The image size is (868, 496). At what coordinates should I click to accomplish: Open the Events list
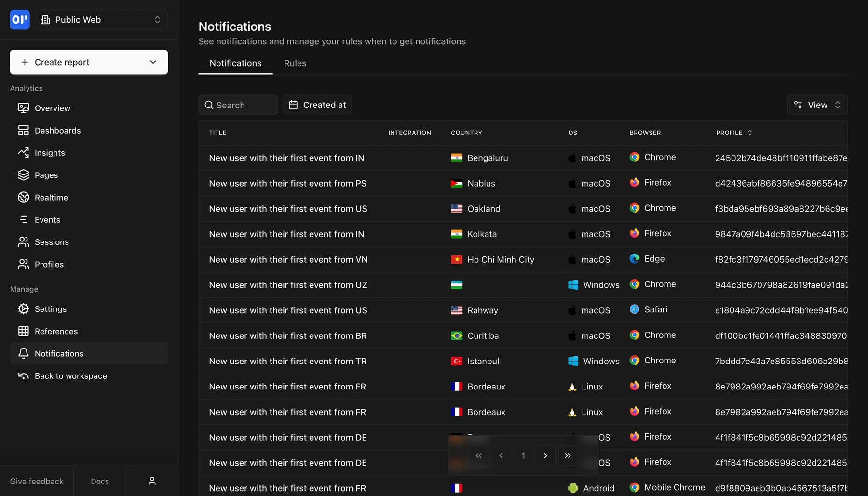click(47, 219)
